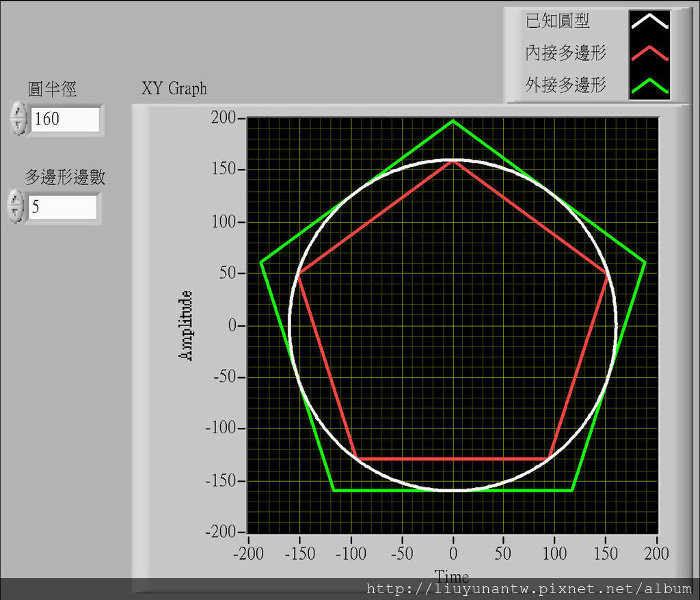This screenshot has height=600, width=700.
Task: Click the red plot sample for 內接多邊形
Action: 649,53
